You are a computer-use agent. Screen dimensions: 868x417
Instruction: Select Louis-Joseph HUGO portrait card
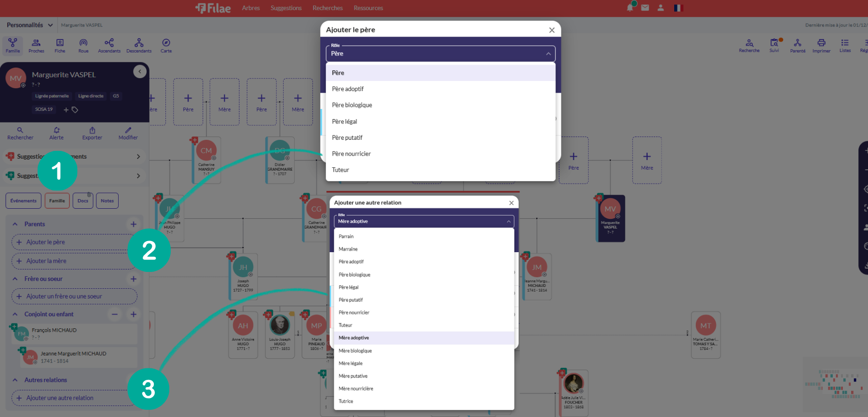click(x=280, y=334)
